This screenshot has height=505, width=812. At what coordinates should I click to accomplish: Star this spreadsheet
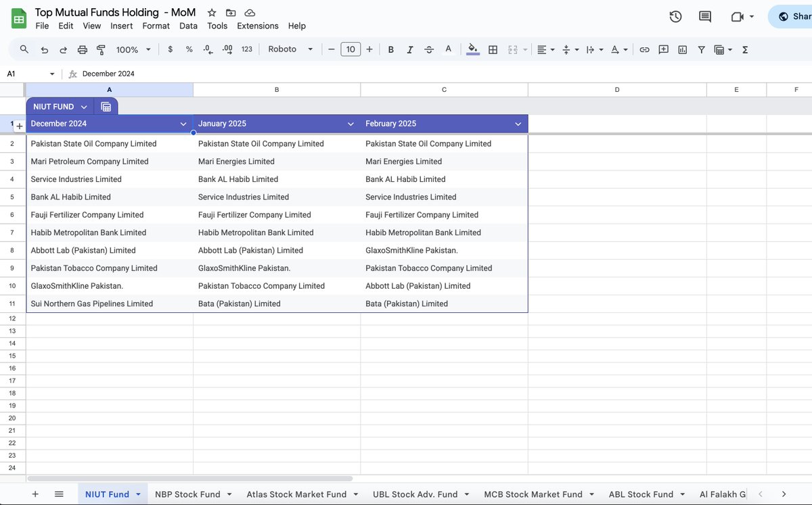[212, 13]
